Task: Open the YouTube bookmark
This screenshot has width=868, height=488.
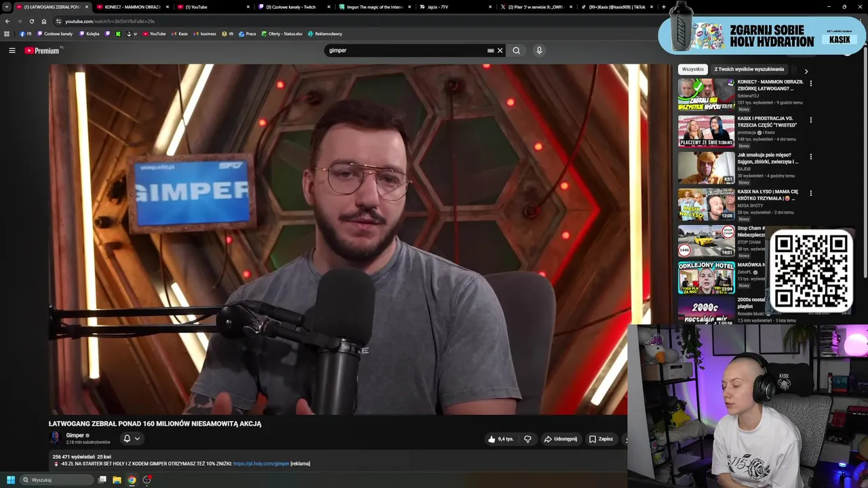Action: pos(154,33)
